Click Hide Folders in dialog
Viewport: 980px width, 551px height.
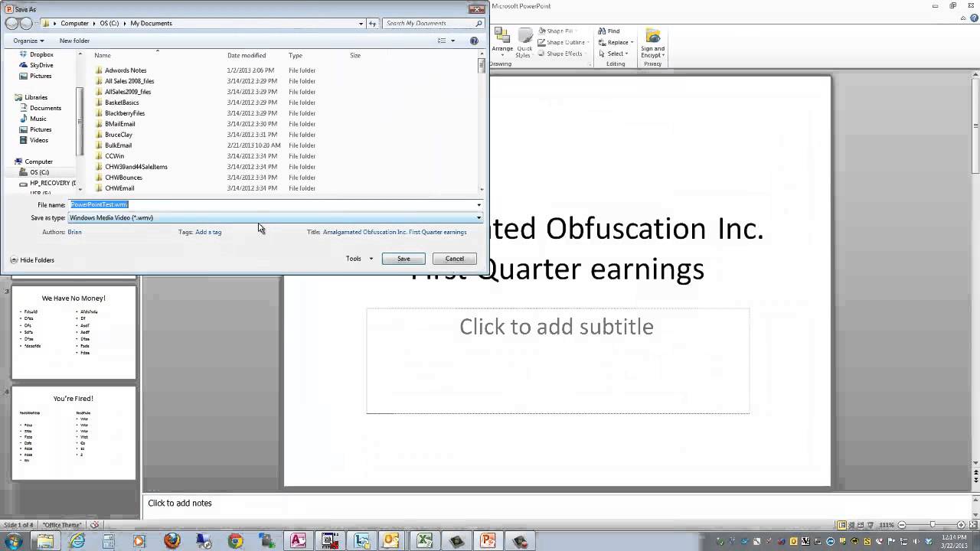32,260
